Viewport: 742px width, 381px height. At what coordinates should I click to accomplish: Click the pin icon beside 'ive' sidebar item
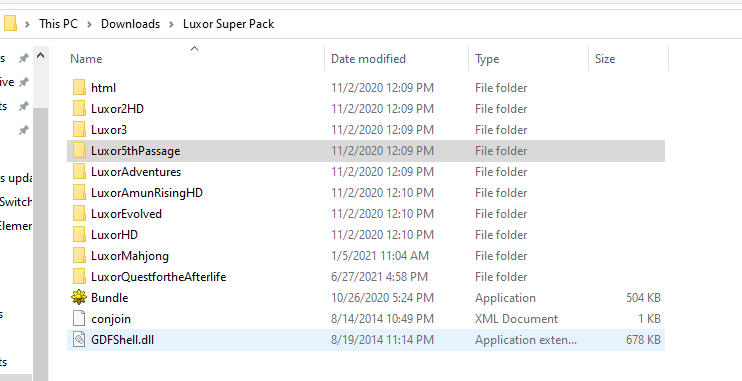[23, 82]
